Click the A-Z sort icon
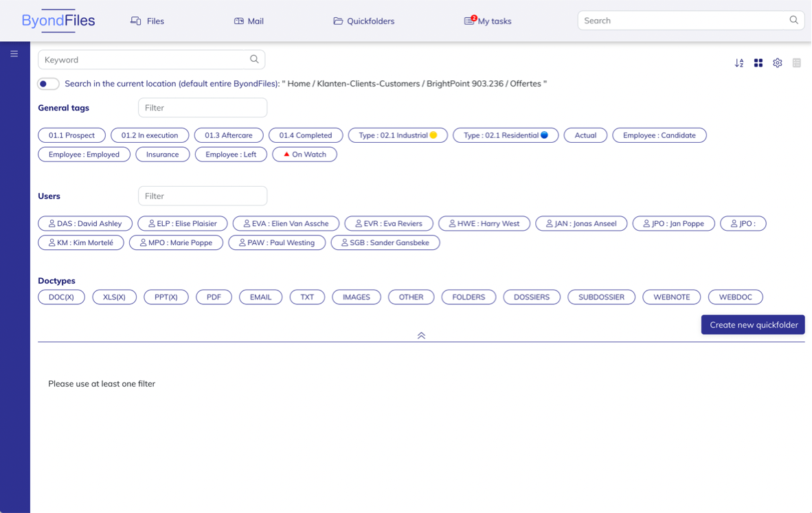This screenshot has width=812, height=513. [739, 63]
